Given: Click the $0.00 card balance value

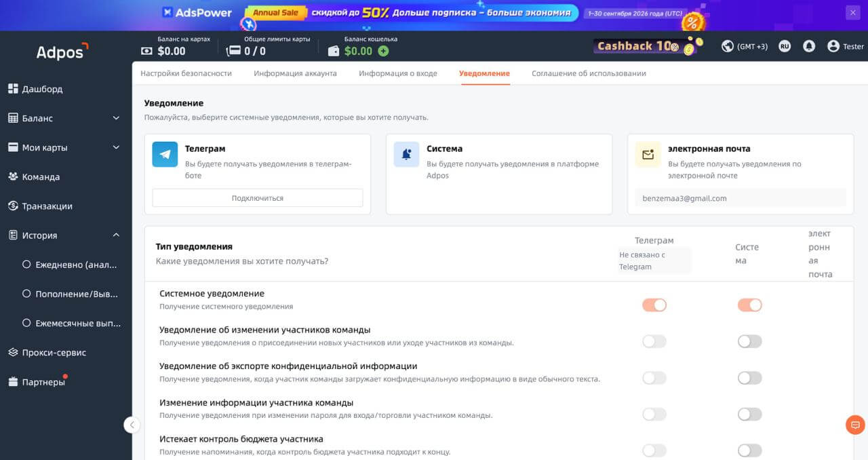Looking at the screenshot, I should click(172, 51).
